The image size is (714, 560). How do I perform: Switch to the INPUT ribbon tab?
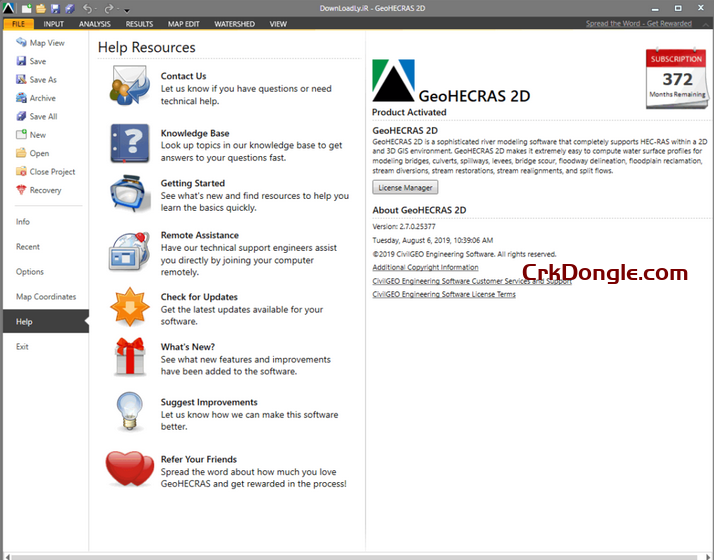[54, 24]
